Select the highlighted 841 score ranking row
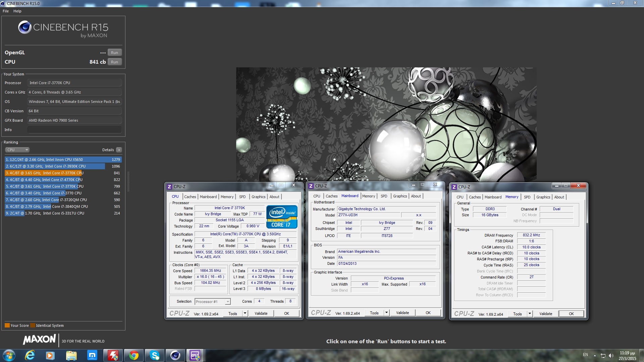Screen dimensions: 644x362 pyautogui.click(x=63, y=173)
